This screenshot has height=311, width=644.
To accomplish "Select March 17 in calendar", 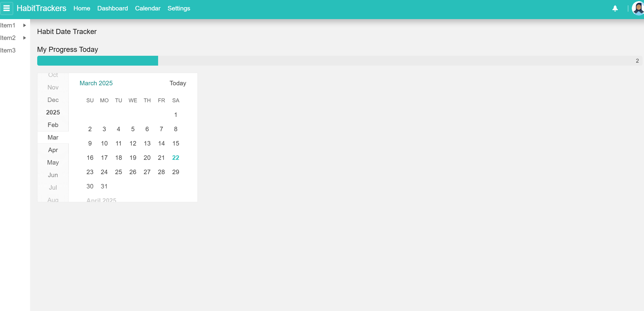I will (104, 158).
